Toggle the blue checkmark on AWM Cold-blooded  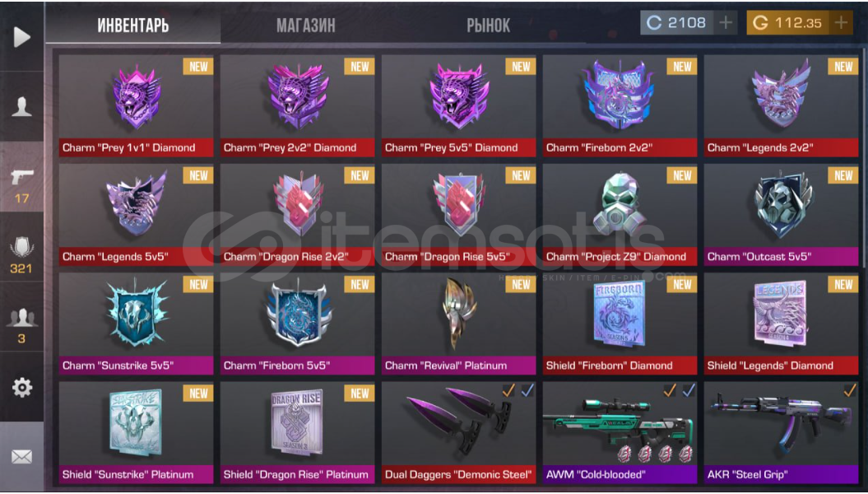pos(688,390)
